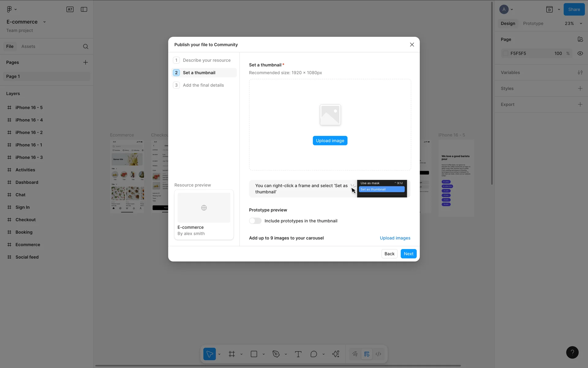Go to step Describe your resource
Screen dimensions: 588x368
pos(206,60)
